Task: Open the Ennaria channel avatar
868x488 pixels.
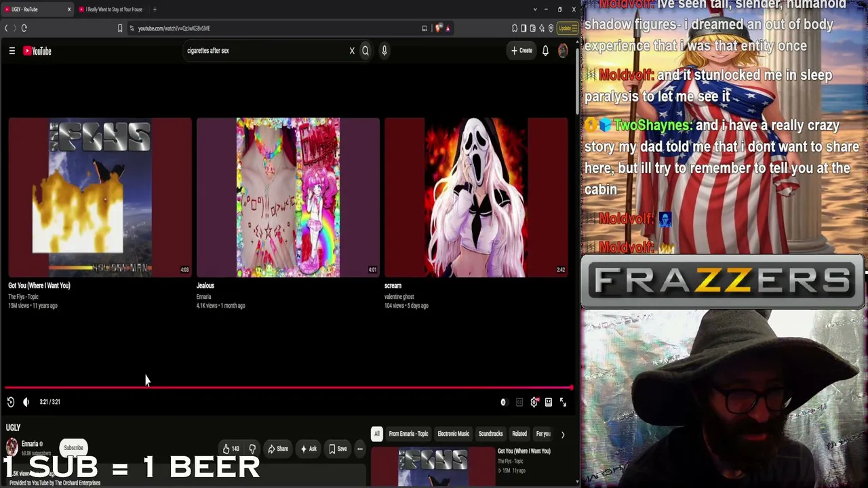Action: click(12, 446)
